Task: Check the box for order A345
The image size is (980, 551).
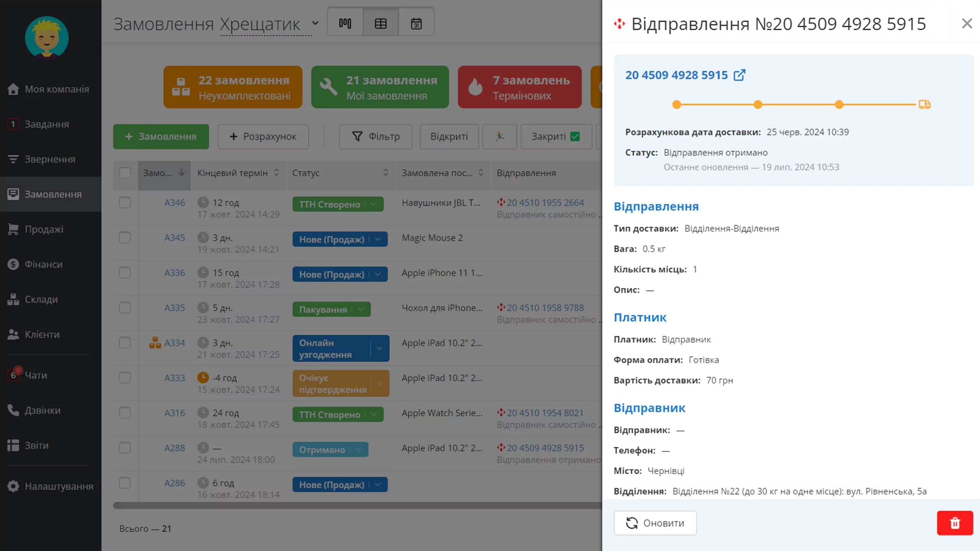Action: pos(125,238)
